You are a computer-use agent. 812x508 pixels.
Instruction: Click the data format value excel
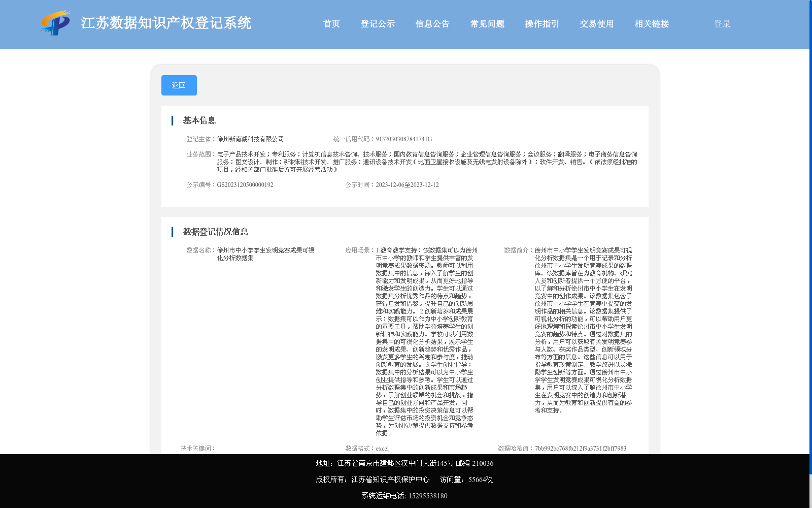click(382, 449)
